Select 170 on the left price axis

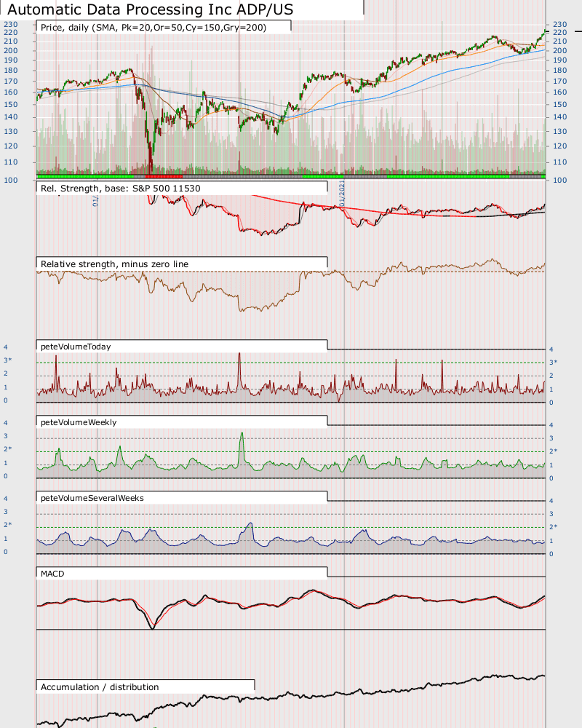click(x=11, y=81)
